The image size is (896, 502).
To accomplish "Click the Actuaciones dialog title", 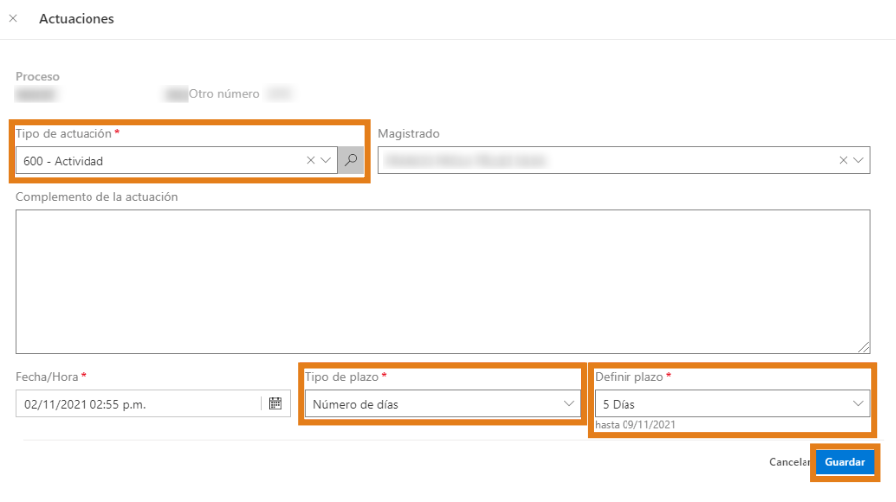I will coord(76,19).
